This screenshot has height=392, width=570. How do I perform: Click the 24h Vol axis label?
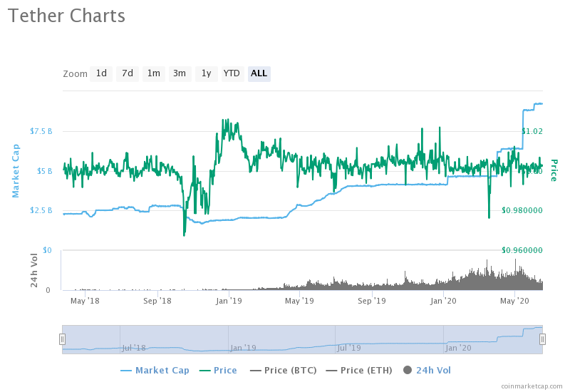(x=33, y=270)
